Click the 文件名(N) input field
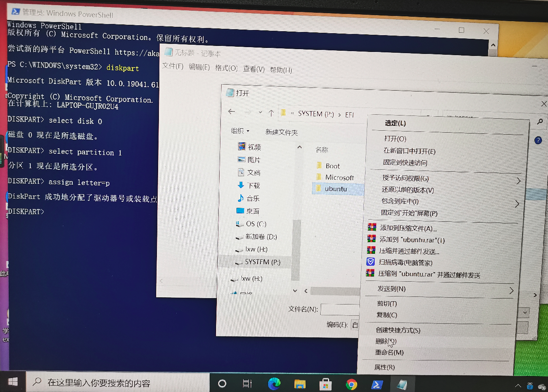This screenshot has height=392, width=548. click(340, 310)
